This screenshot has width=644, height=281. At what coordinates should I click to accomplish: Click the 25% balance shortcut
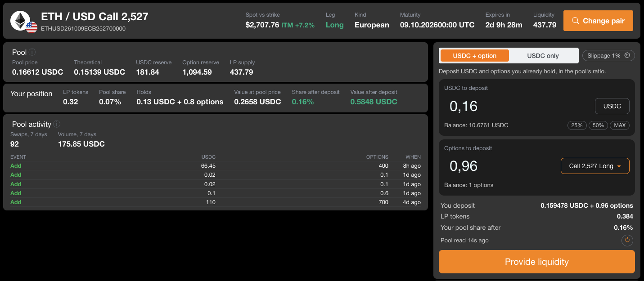[x=577, y=125]
